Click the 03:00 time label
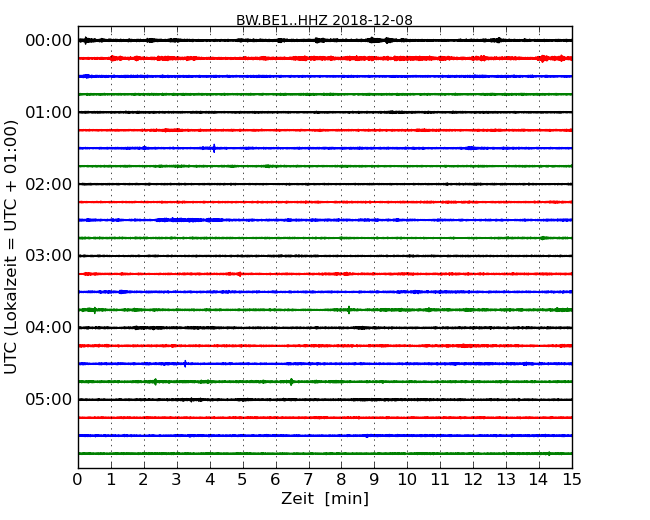The width and height of the screenshot is (650, 520). [x=49, y=256]
